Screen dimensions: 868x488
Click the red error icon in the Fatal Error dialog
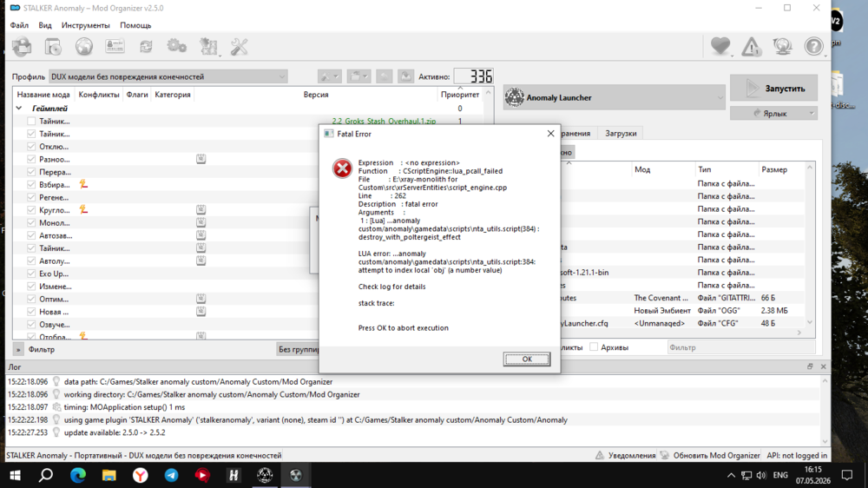342,168
